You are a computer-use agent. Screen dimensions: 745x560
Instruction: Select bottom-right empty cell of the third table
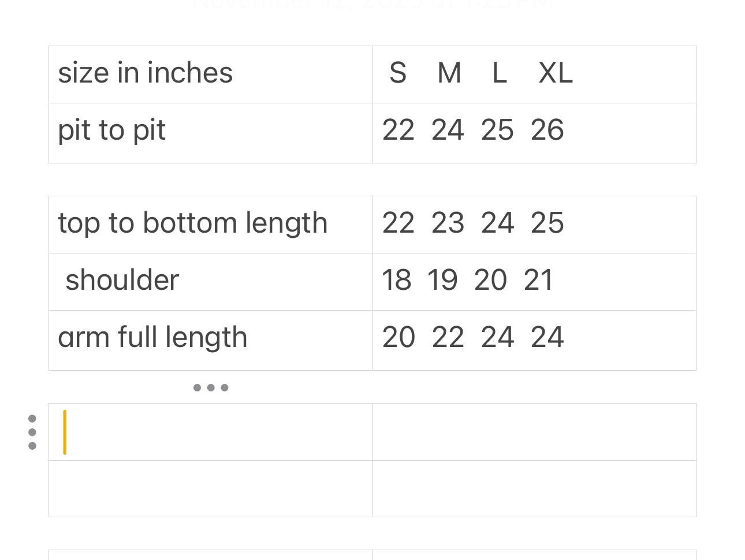[534, 488]
